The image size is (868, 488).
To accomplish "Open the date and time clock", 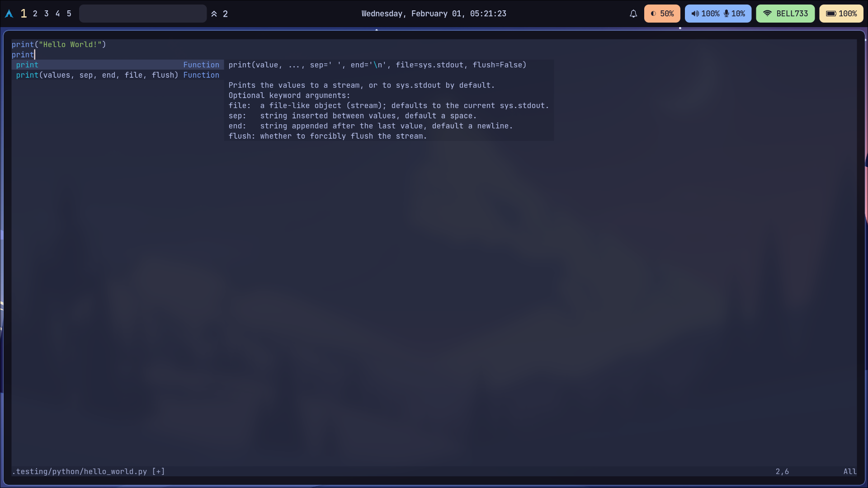I will 434,14.
